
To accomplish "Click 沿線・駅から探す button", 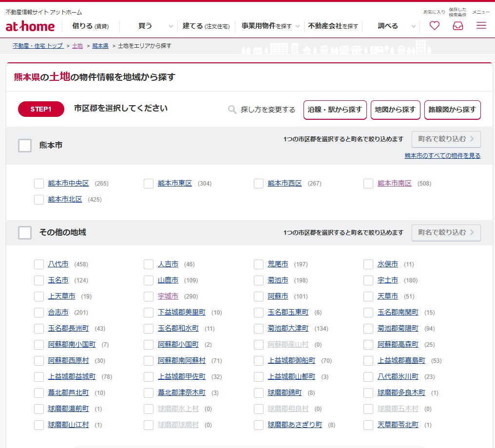I will (335, 110).
